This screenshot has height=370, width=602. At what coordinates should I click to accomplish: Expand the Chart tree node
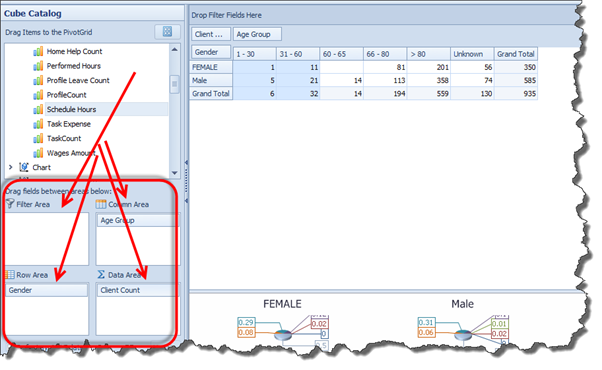point(10,167)
